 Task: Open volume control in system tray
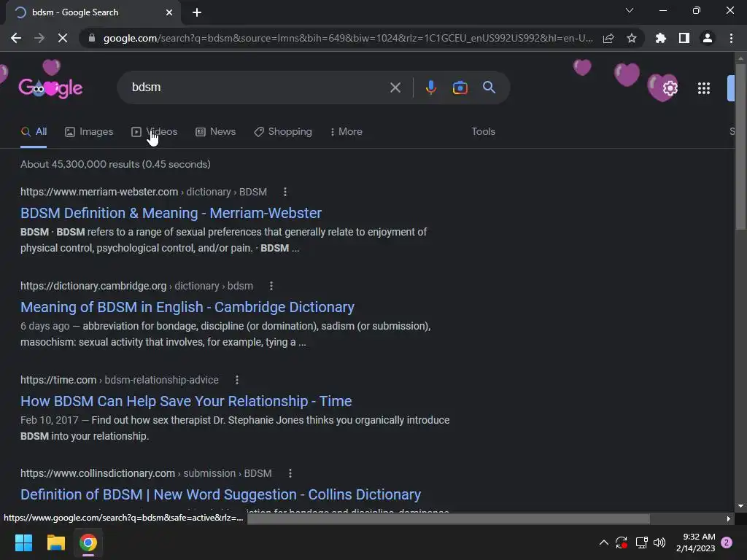click(x=659, y=542)
